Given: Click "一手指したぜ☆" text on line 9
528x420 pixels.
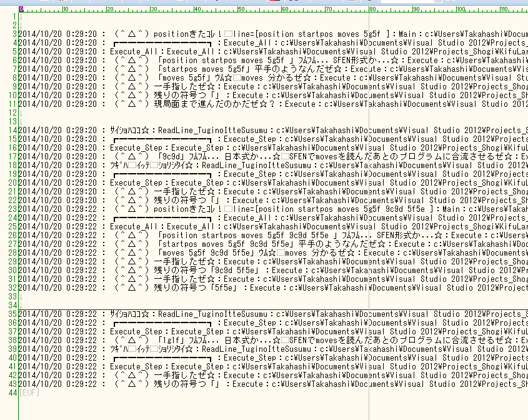Looking at the screenshot, I should pyautogui.click(x=184, y=86).
